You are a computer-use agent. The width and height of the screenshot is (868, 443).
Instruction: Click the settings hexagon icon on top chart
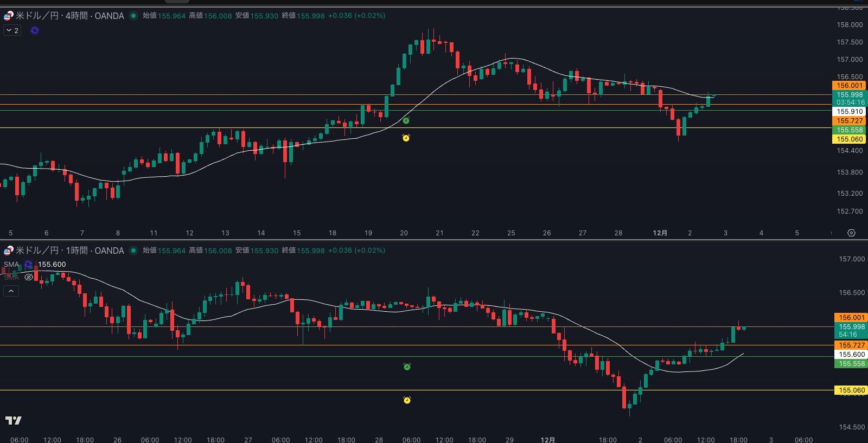[851, 233]
